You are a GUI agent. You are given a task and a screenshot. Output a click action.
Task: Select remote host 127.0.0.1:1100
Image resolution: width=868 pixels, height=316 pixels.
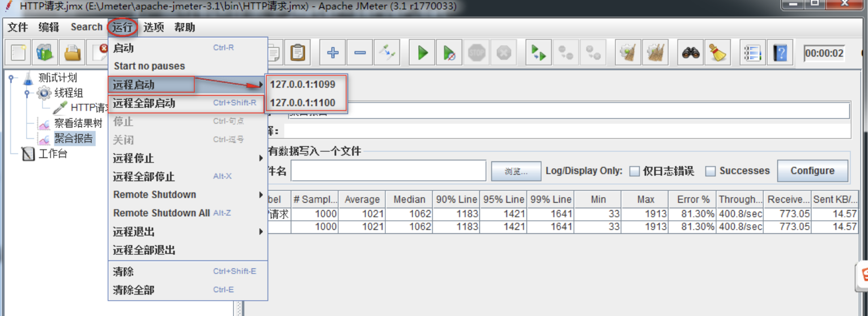tap(307, 103)
